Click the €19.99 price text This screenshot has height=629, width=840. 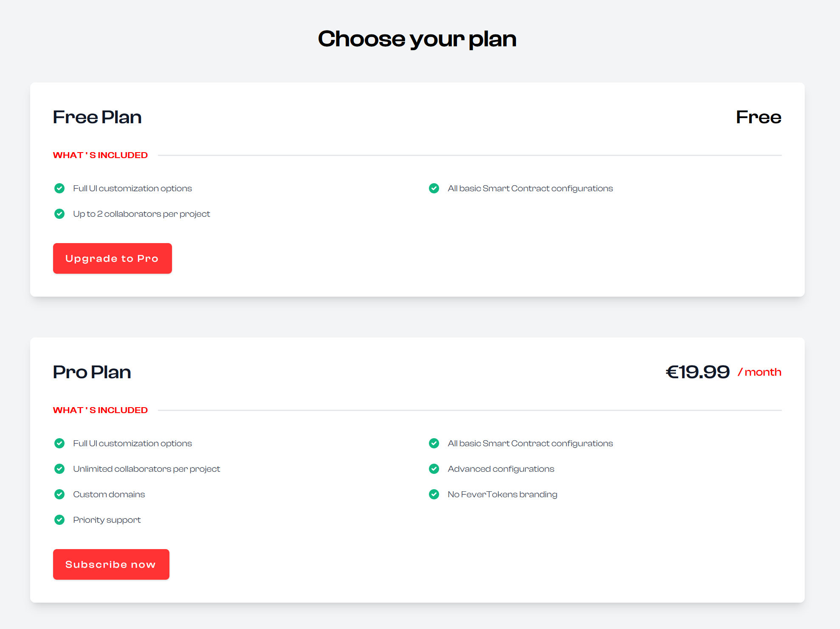698,372
